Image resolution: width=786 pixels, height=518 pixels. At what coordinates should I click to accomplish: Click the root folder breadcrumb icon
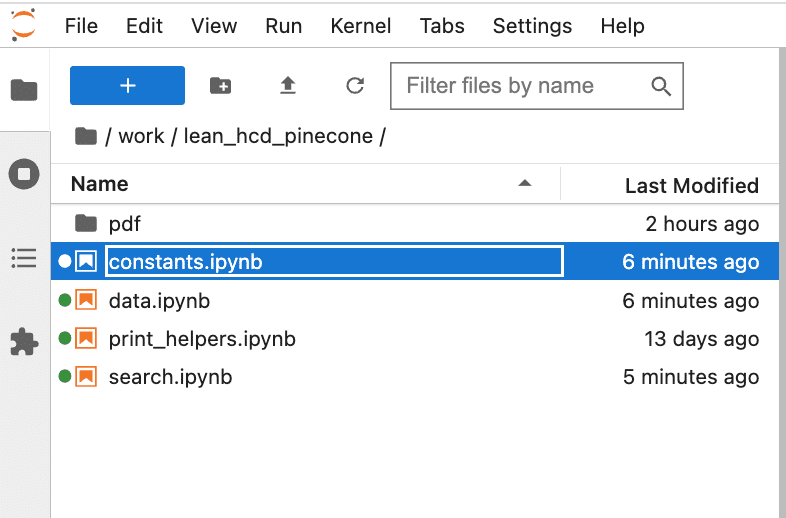point(86,136)
